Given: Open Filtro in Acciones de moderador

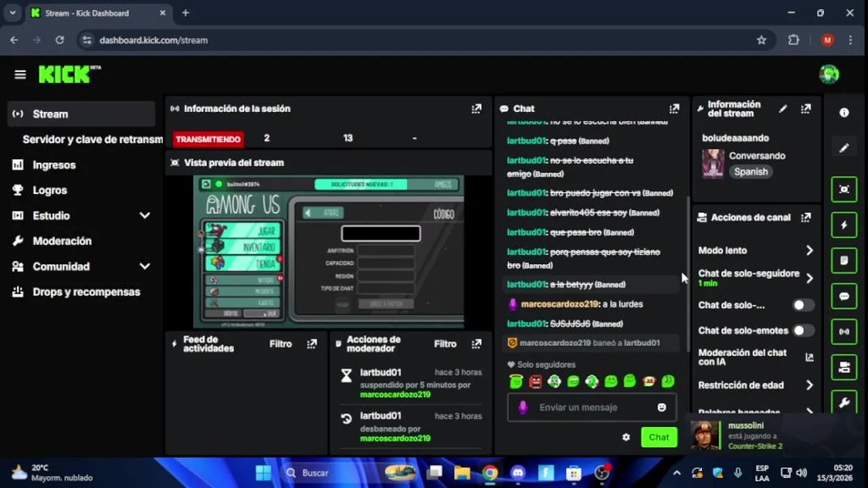Looking at the screenshot, I should [446, 344].
